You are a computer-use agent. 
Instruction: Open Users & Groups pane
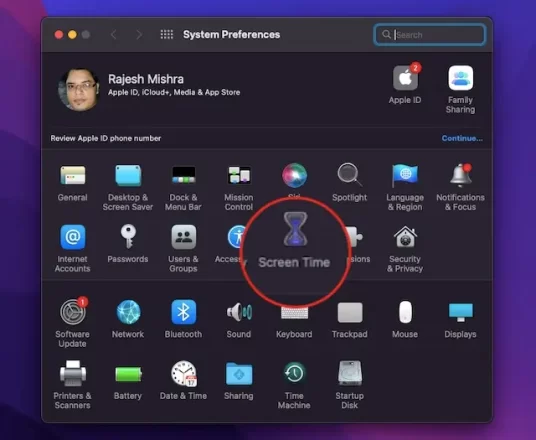(184, 237)
